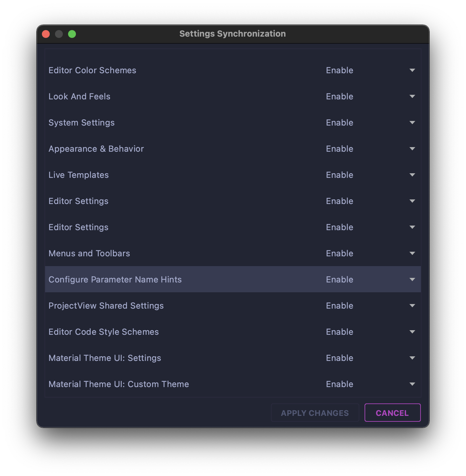The image size is (466, 476).
Task: Expand the Configure Parameter Name Hints dropdown
Action: [x=412, y=279]
